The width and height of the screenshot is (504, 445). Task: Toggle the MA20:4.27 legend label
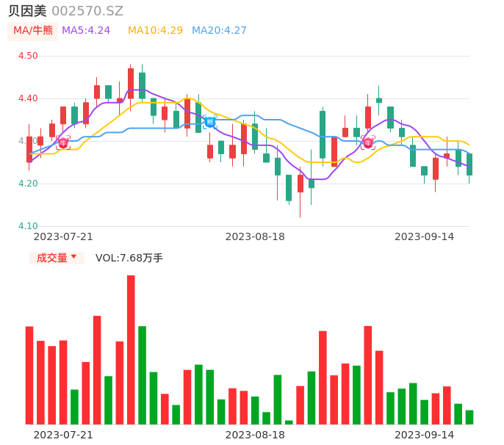click(219, 31)
